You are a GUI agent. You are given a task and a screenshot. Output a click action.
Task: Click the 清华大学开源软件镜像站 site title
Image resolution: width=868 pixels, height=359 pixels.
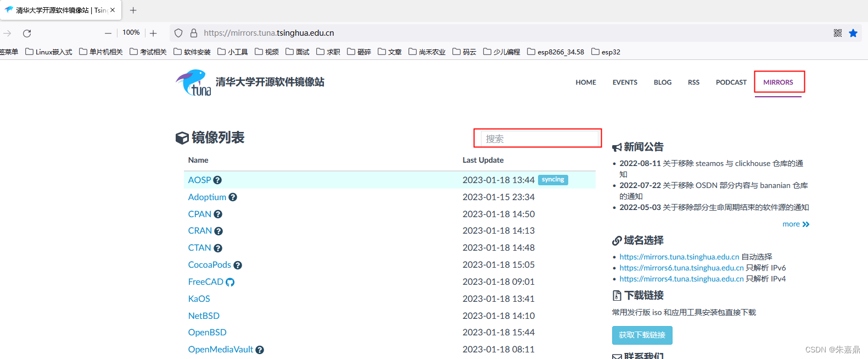click(270, 82)
